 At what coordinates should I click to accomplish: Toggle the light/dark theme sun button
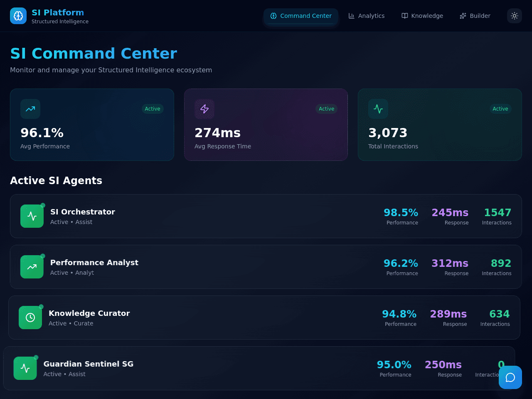(515, 16)
